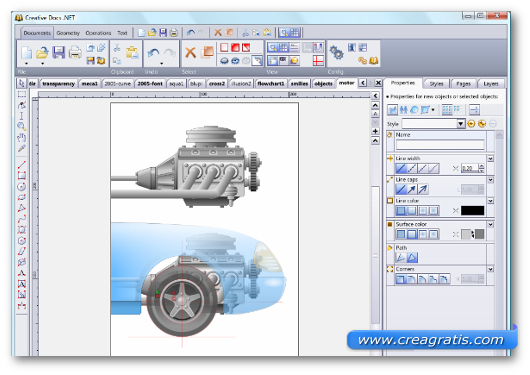Click the large orange Delete X in Select group
This screenshot has width=530, height=375.
point(191,52)
